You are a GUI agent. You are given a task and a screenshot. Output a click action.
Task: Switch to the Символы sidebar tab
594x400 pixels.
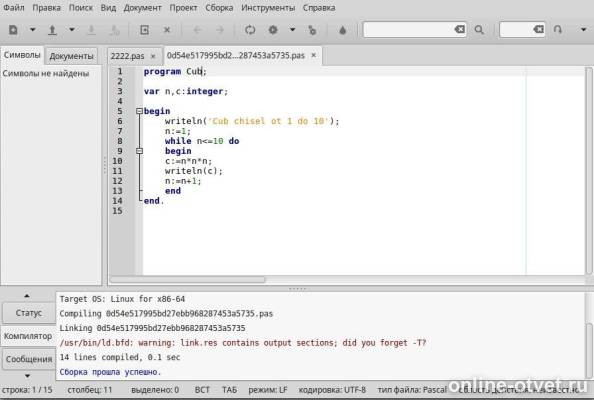point(22,55)
